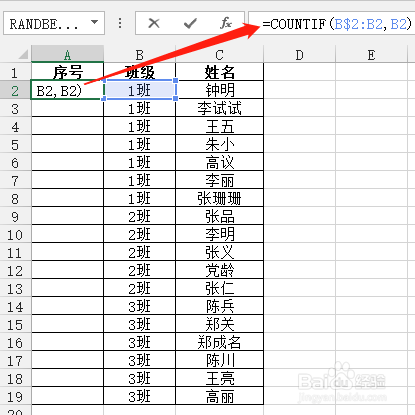Click the cell containing 郑成名
This screenshot has height=415, width=415.
219,342
